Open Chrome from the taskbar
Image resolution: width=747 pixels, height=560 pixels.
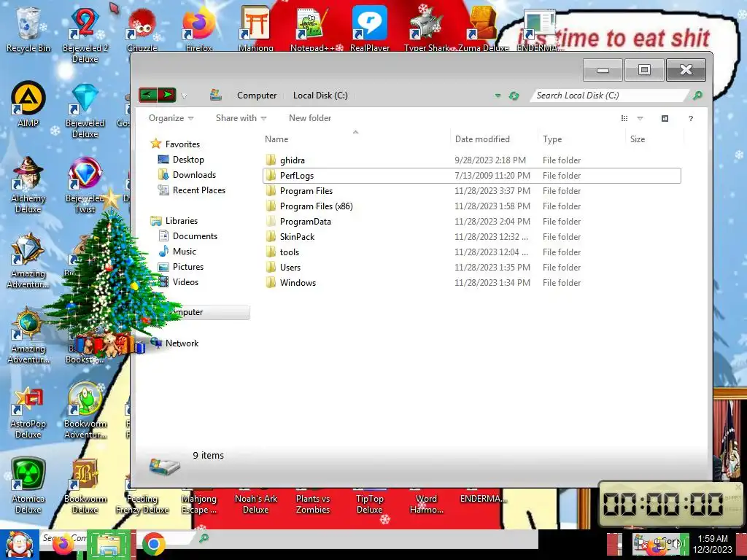[x=153, y=544]
